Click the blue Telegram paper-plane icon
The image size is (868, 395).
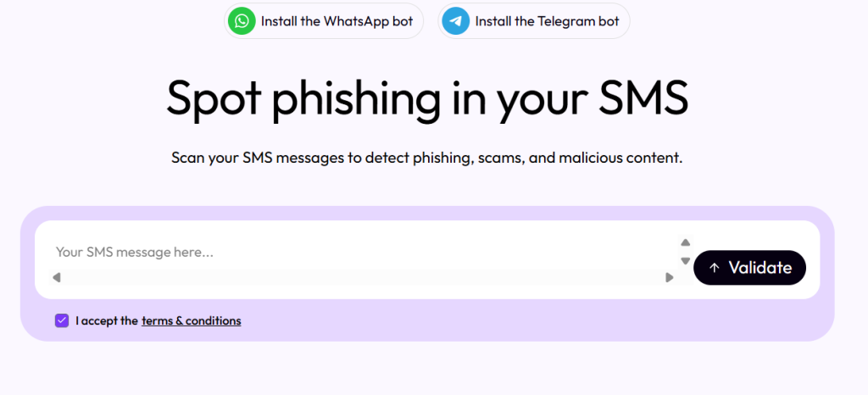click(x=457, y=21)
